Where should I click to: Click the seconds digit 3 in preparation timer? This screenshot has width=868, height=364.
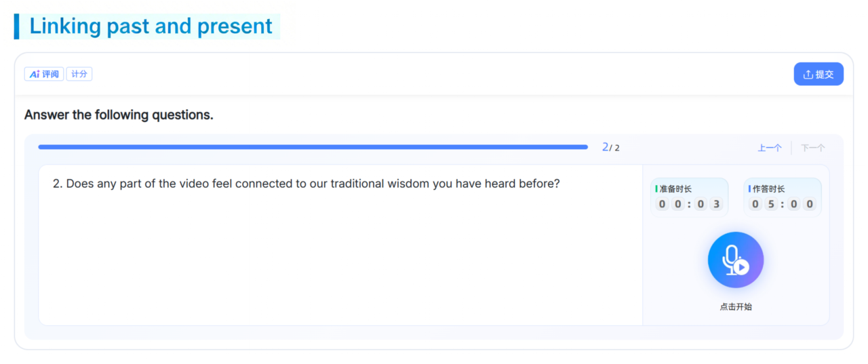pos(716,204)
